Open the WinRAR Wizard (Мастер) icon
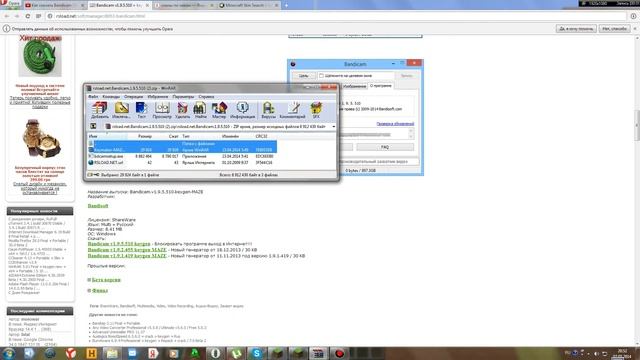 coord(219,110)
